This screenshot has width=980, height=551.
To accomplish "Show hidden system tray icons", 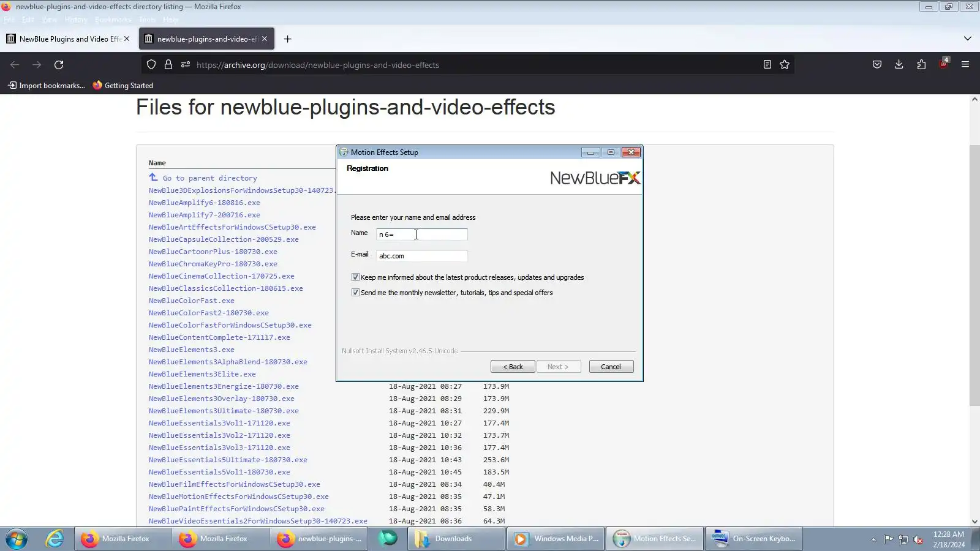I will pyautogui.click(x=873, y=539).
